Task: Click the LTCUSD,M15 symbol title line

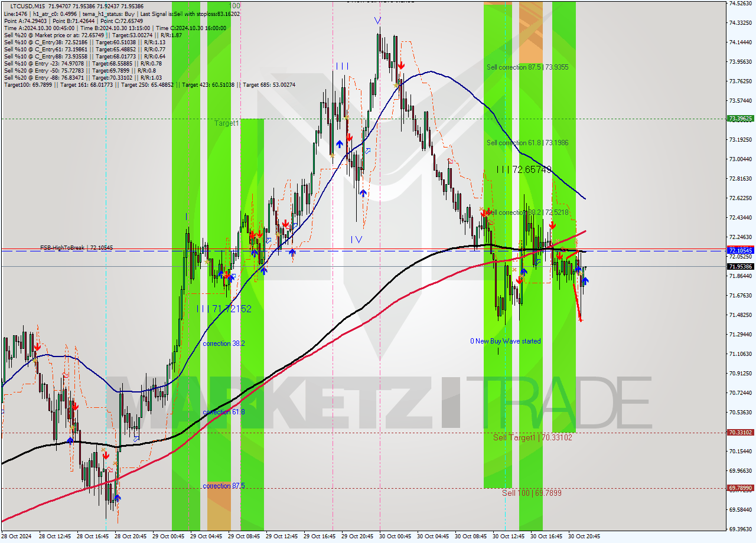Action: (77, 6)
